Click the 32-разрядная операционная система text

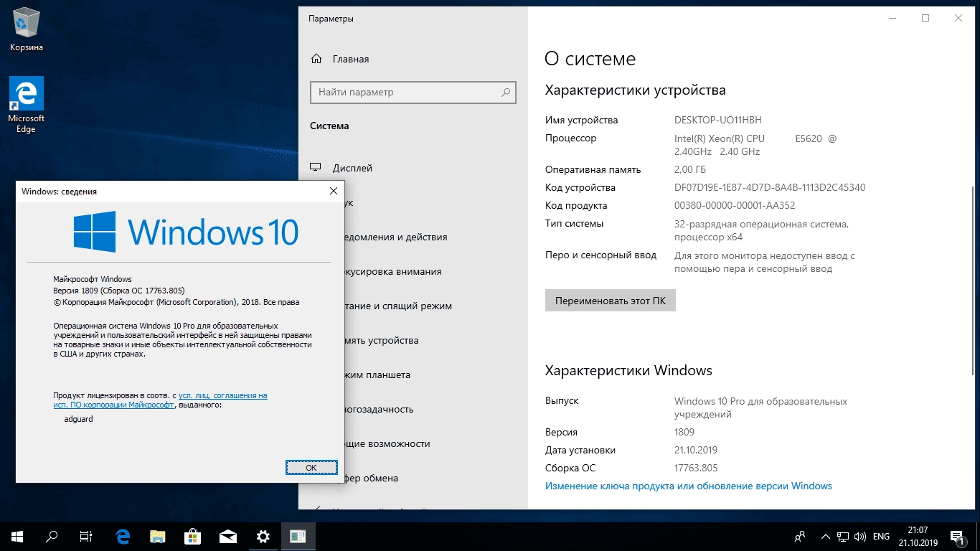(x=761, y=224)
